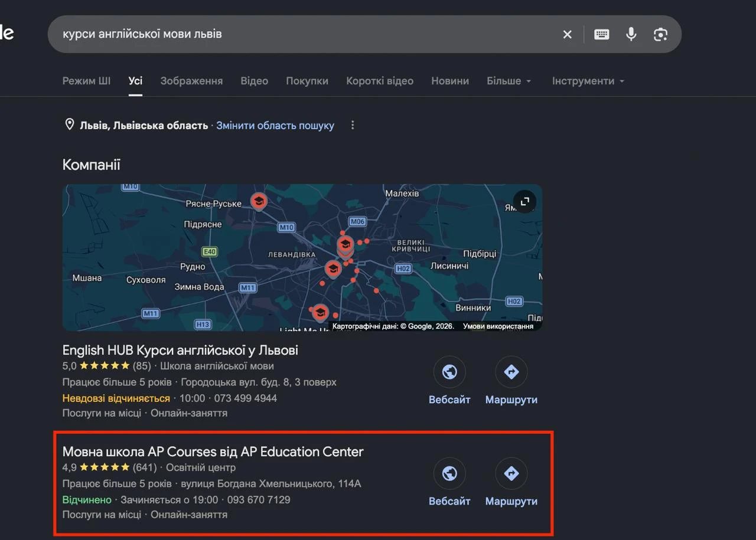Click the (641) review count
Screen dimensions: 756x540
(145, 467)
